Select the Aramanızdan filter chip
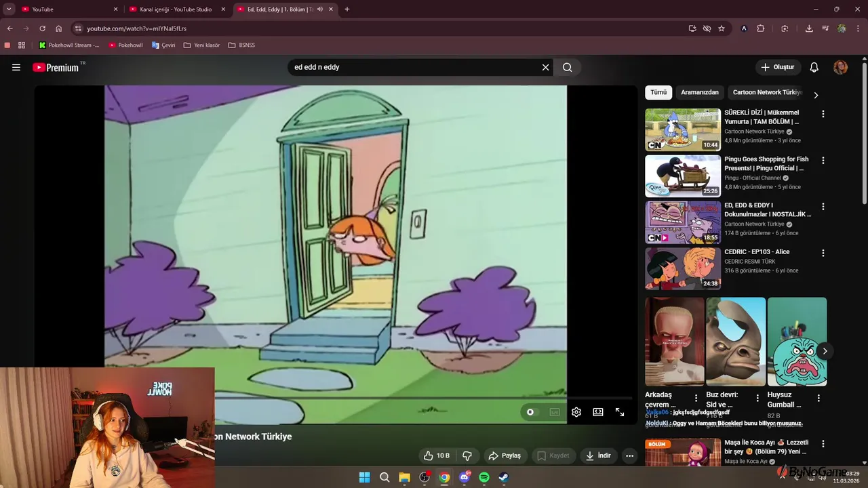868x488 pixels. coord(700,92)
